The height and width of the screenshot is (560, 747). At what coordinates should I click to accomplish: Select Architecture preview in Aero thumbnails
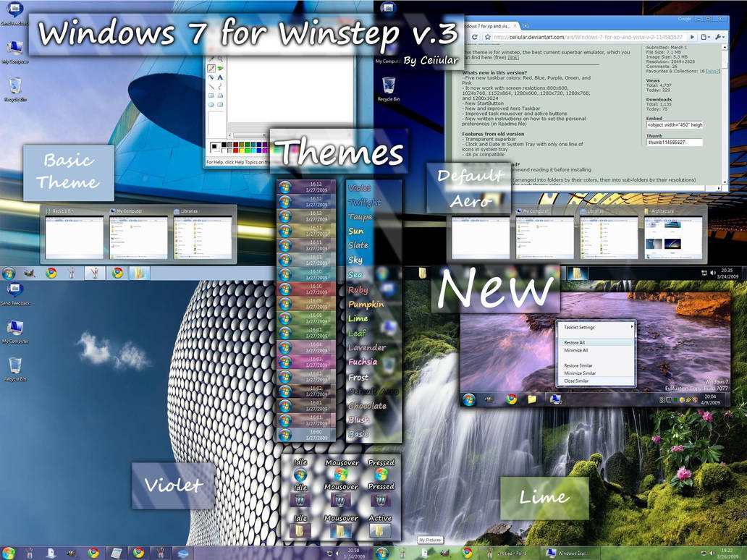pos(673,234)
